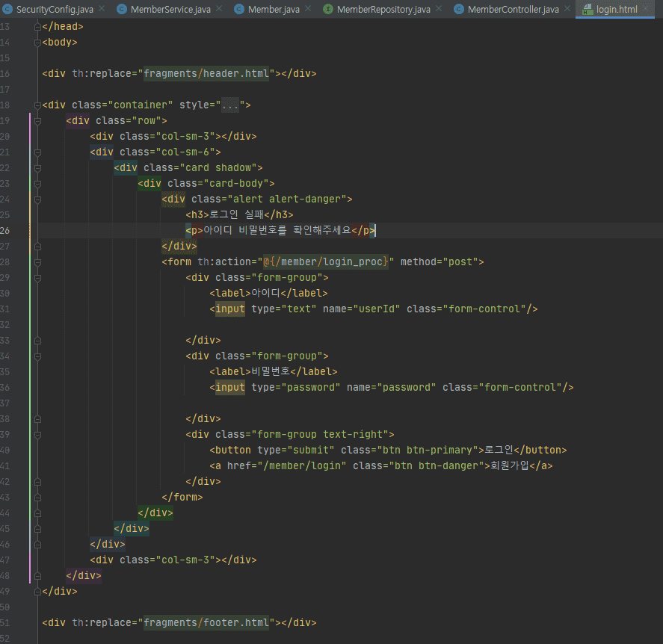Click the MemberService.java tab class icon
The width and height of the screenshot is (663, 644).
[122, 9]
